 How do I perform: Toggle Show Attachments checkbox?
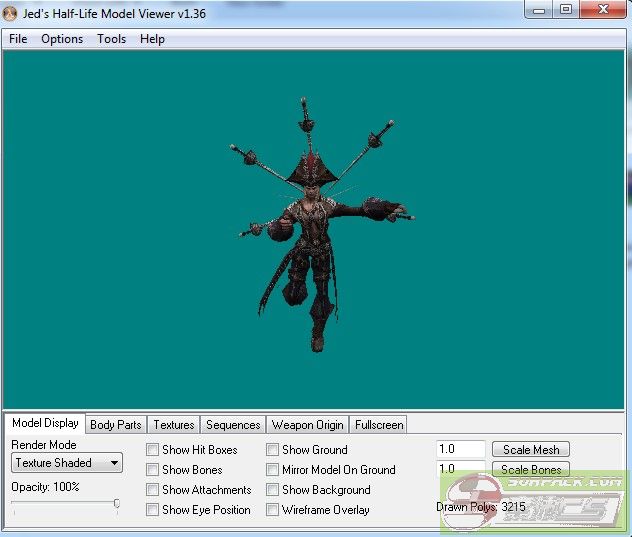tap(152, 489)
